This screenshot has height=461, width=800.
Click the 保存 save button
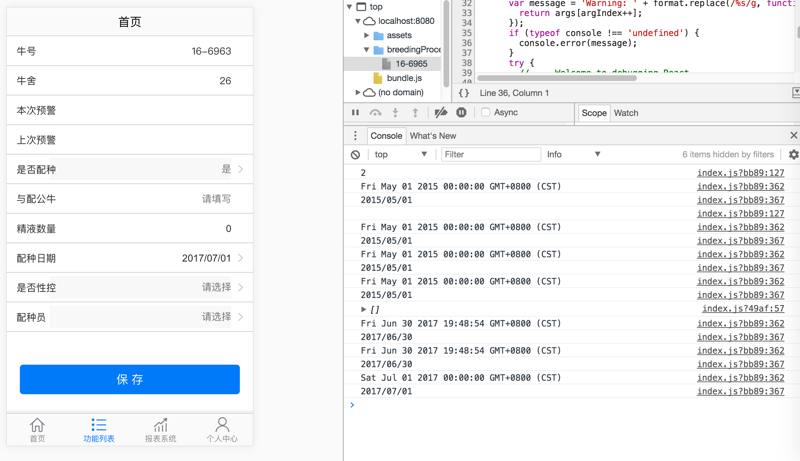coord(130,379)
